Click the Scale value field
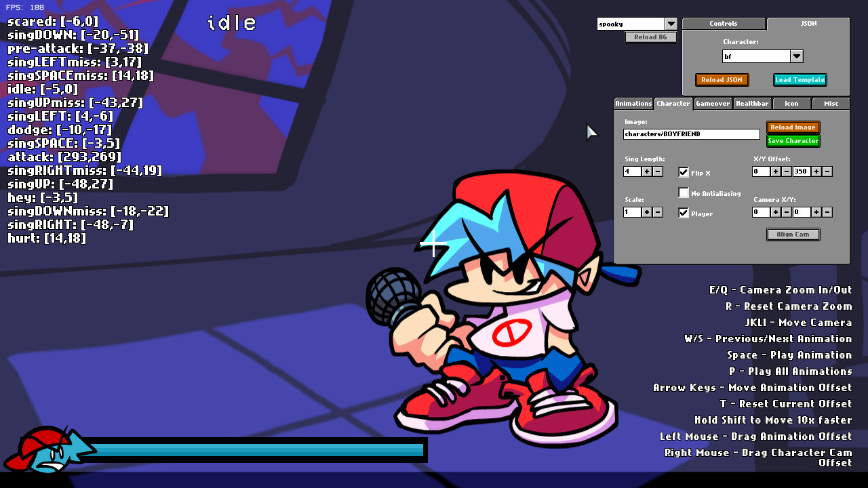This screenshot has width=868, height=488. pyautogui.click(x=632, y=212)
